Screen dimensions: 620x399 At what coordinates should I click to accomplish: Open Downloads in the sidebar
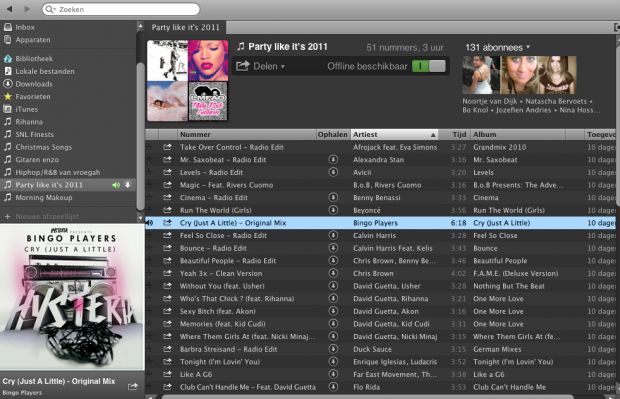point(28,84)
